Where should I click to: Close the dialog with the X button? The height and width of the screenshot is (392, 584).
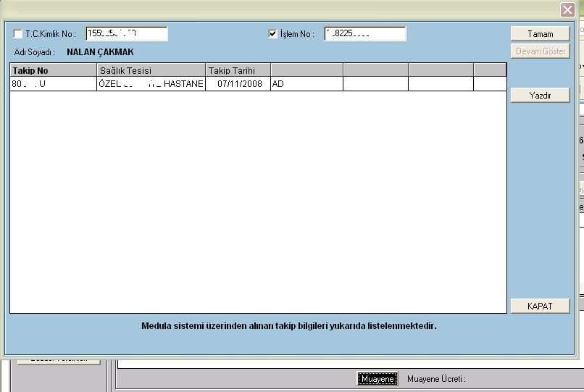(567, 9)
